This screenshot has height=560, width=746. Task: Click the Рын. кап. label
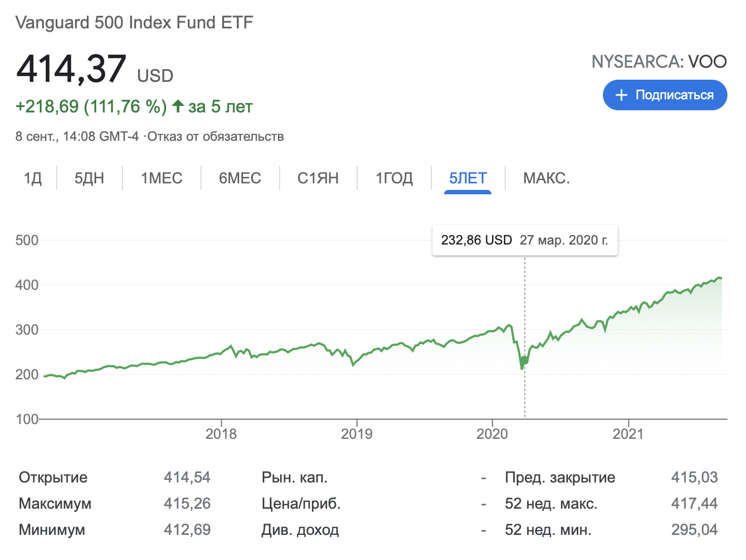coord(294,478)
